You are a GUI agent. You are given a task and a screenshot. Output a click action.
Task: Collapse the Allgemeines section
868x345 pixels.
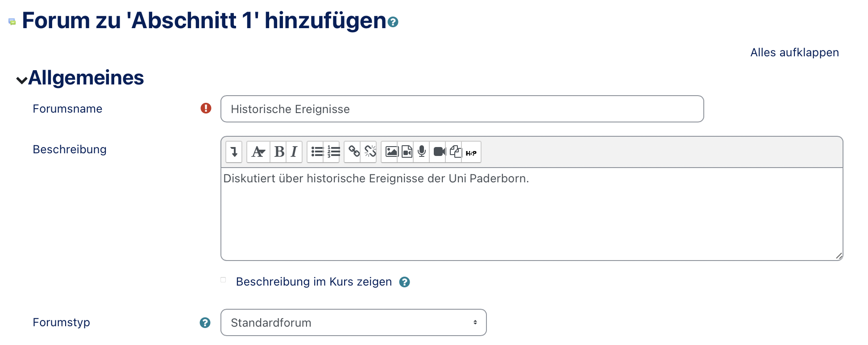coord(21,80)
